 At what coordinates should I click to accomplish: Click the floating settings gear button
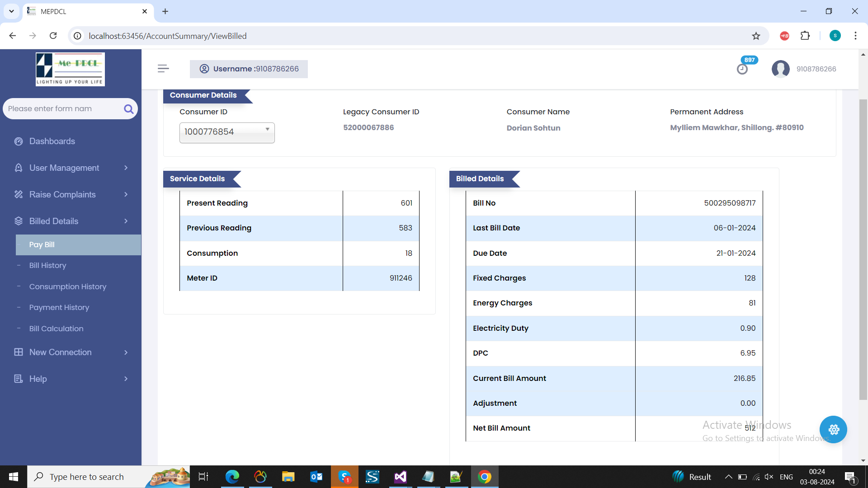click(833, 429)
